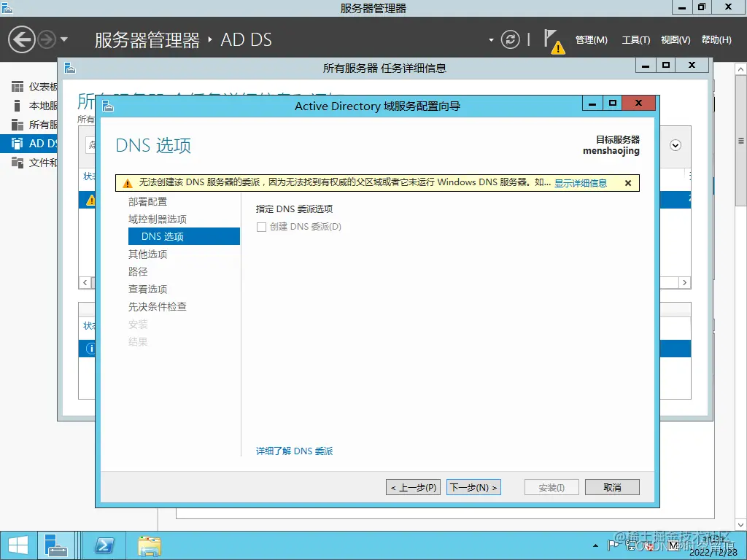Open the navigation history dropdown arrow
Image resolution: width=747 pixels, height=560 pixels.
(x=64, y=39)
